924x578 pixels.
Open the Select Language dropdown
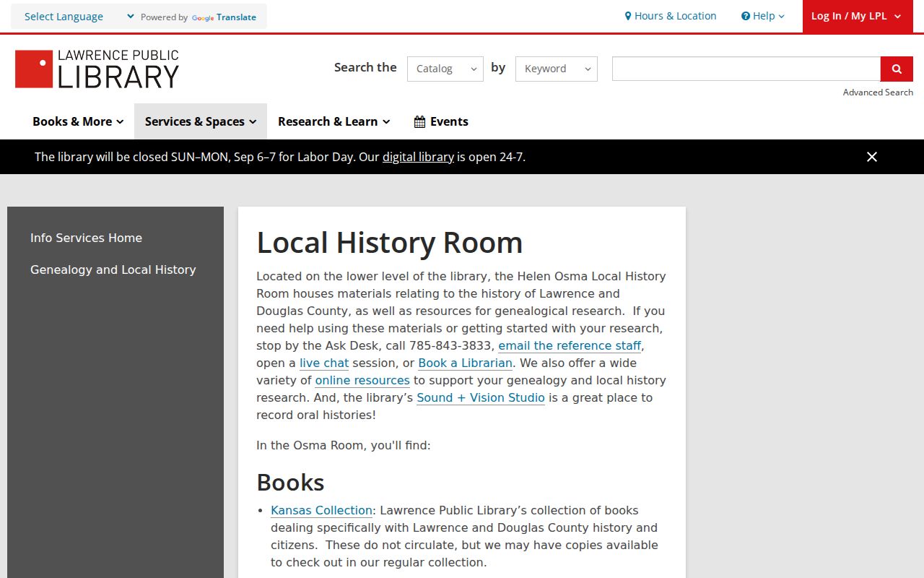coord(79,17)
